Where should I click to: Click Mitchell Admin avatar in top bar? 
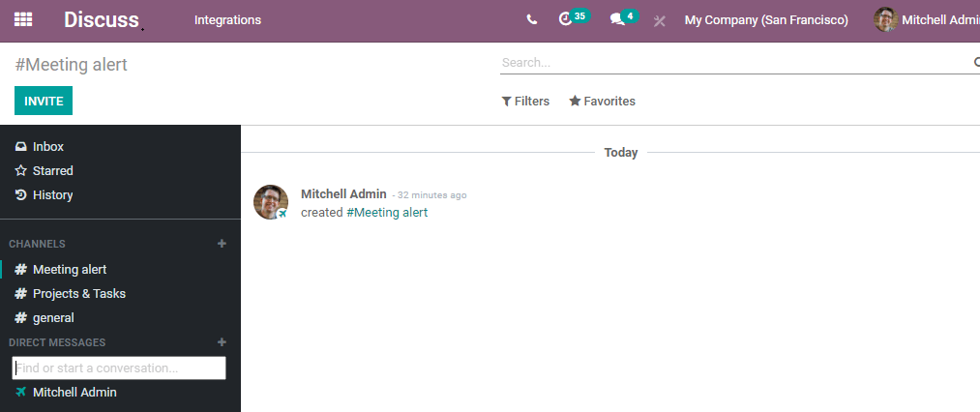click(x=885, y=20)
